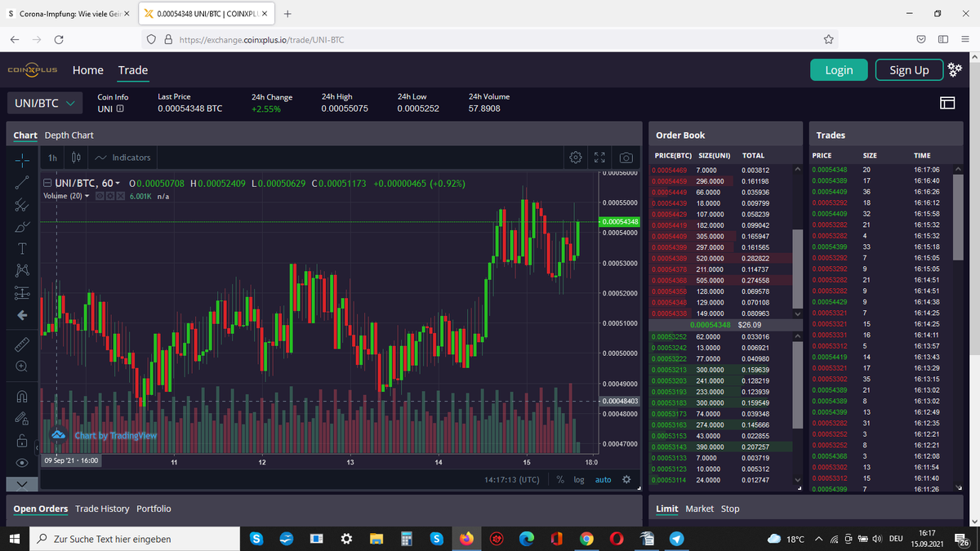Open the Telegram icon in taskbar
This screenshot has height=551, width=980.
(x=676, y=539)
